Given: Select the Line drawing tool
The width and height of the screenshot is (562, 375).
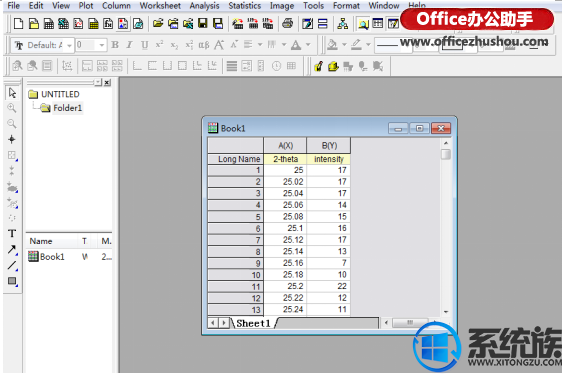Looking at the screenshot, I should click(12, 266).
